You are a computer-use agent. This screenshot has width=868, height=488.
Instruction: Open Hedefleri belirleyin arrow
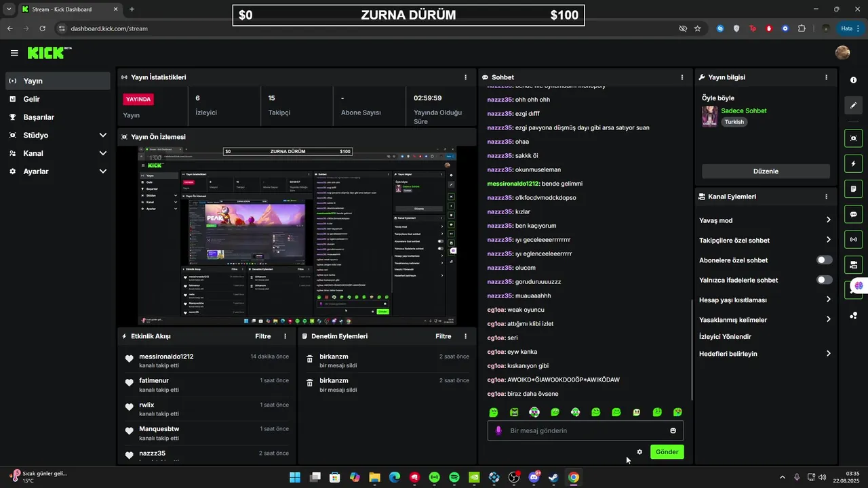pos(828,354)
